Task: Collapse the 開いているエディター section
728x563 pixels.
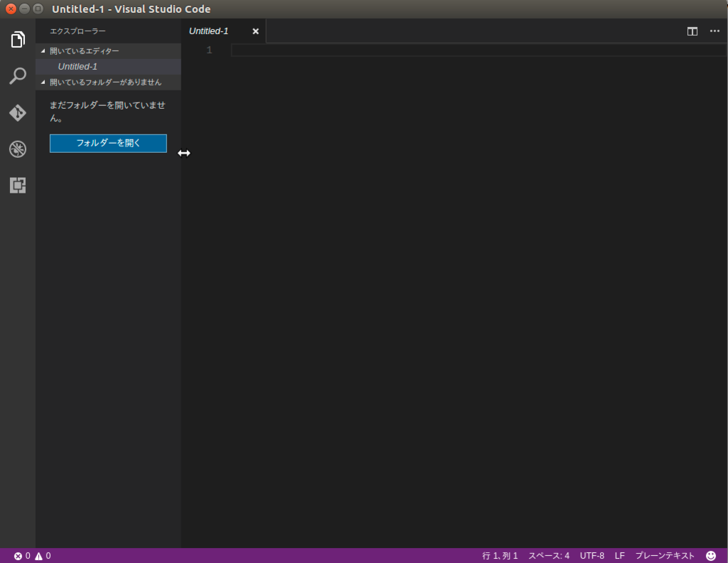Action: (108, 51)
